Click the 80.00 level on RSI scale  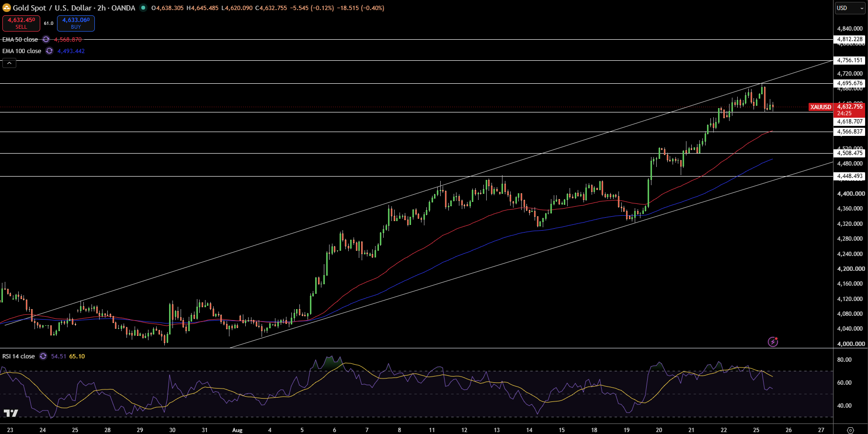click(x=844, y=360)
